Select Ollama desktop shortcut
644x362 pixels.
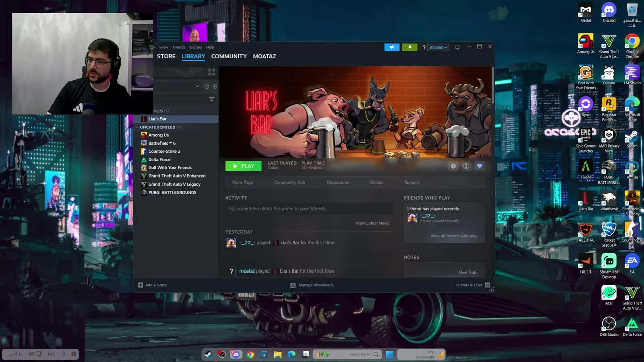click(x=609, y=75)
